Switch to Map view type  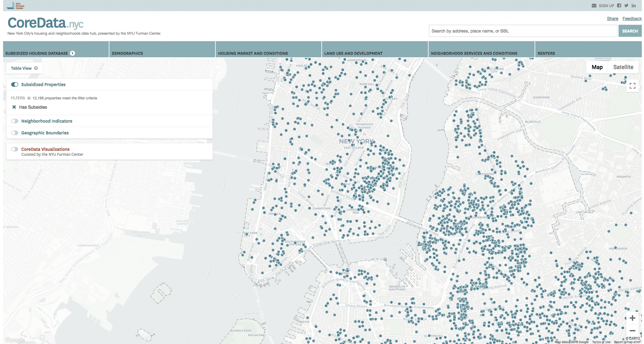[x=597, y=67]
